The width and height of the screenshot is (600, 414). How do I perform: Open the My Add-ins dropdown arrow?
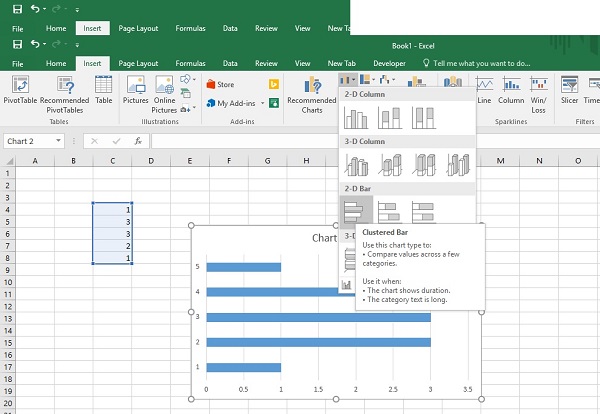click(x=262, y=103)
